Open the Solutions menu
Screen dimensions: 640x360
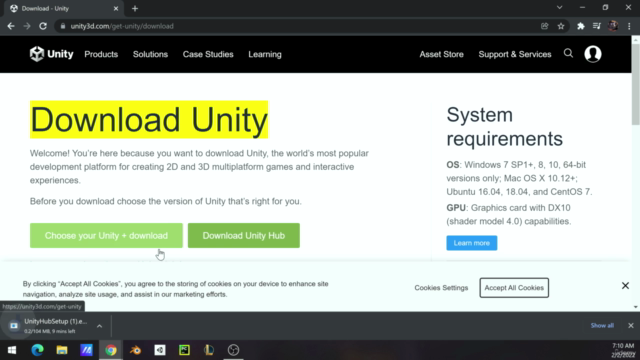(x=150, y=54)
